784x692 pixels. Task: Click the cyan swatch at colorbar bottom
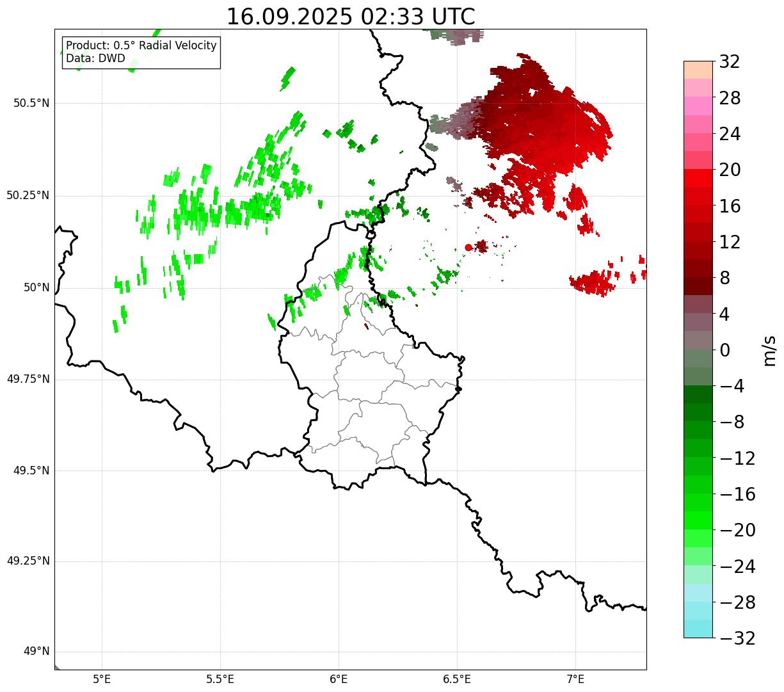(698, 629)
